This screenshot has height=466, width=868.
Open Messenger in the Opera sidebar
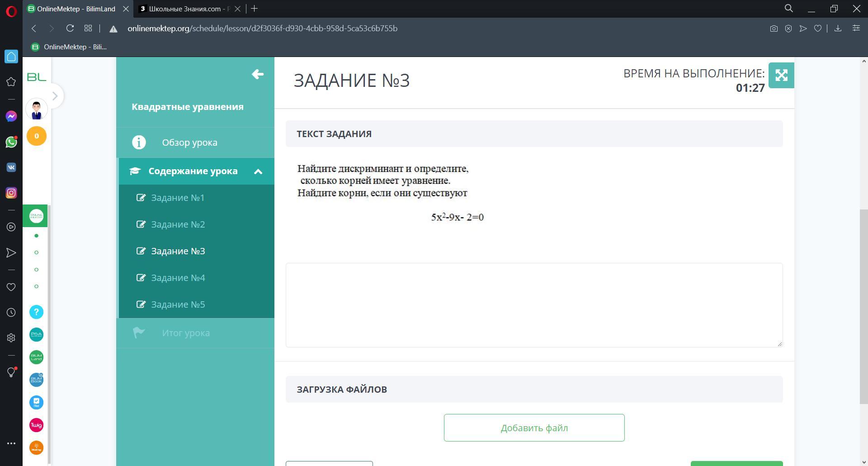point(11,116)
